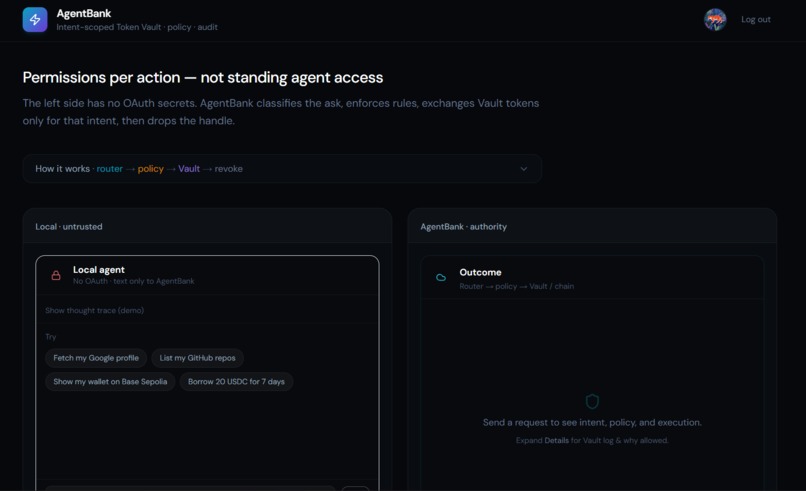Log out of AgentBank
806x491 pixels.
756,20
